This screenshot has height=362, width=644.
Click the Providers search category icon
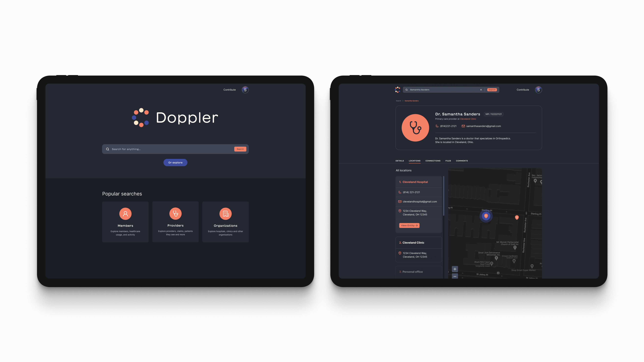(175, 214)
